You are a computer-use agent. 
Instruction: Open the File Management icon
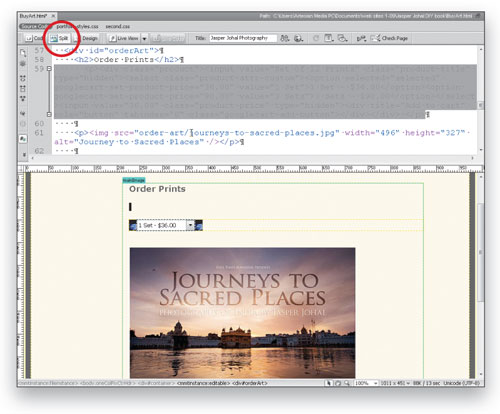(284, 38)
